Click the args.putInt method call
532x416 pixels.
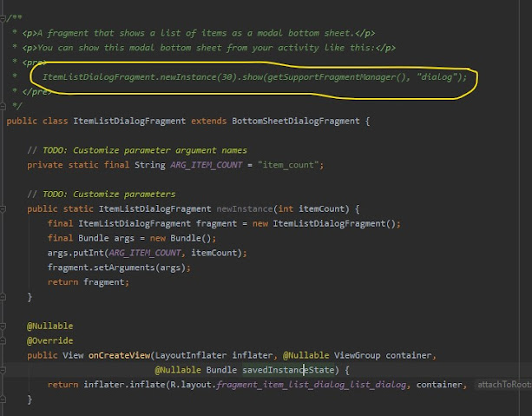(73, 253)
